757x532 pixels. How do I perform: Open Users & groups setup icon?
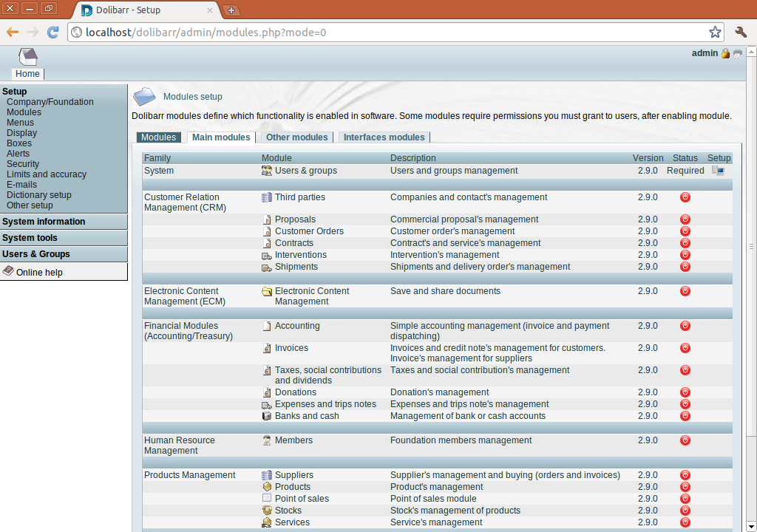coord(719,171)
